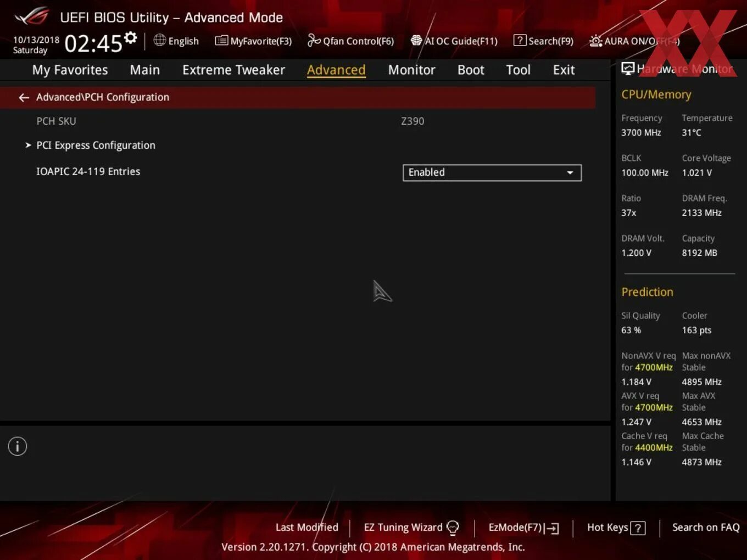The image size is (747, 560).
Task: Switch to EzMode(F7)
Action: pyautogui.click(x=523, y=528)
